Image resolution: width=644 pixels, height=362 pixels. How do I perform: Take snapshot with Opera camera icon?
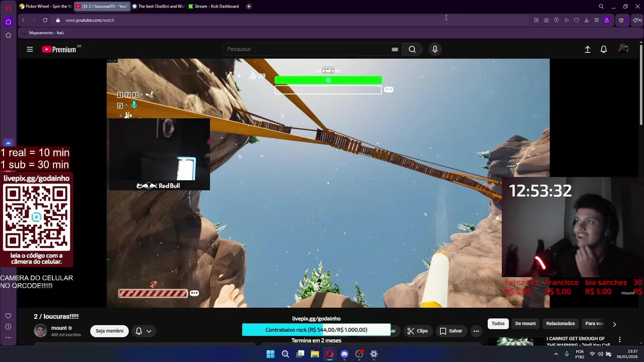(x=546, y=20)
